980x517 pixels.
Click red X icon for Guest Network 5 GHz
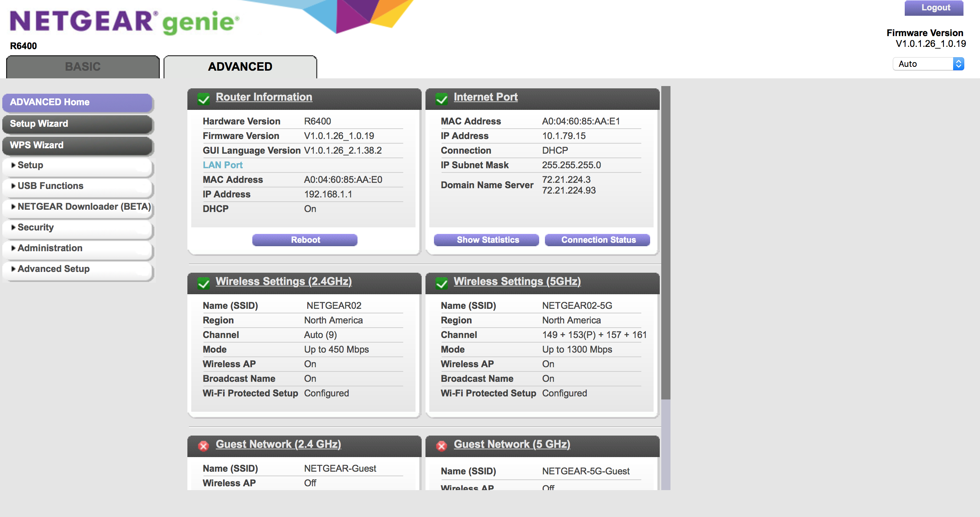(442, 446)
